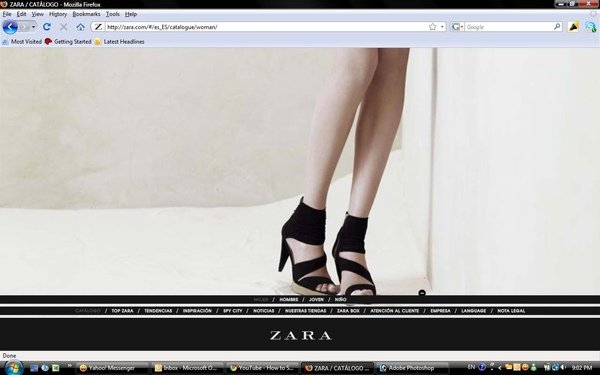This screenshot has width=600, height=375.
Task: Click the EN language indicator in tray
Action: tap(471, 367)
